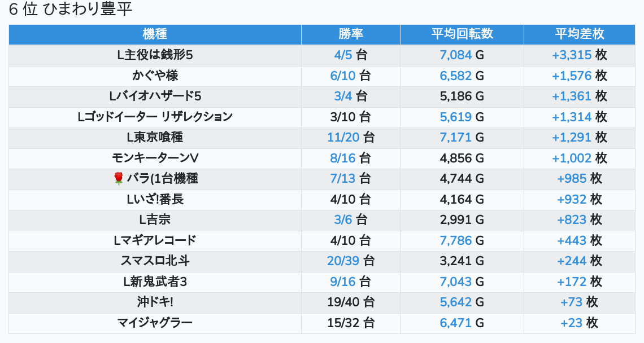
Task: Select the L東京喰種 machine name
Action: point(155,137)
